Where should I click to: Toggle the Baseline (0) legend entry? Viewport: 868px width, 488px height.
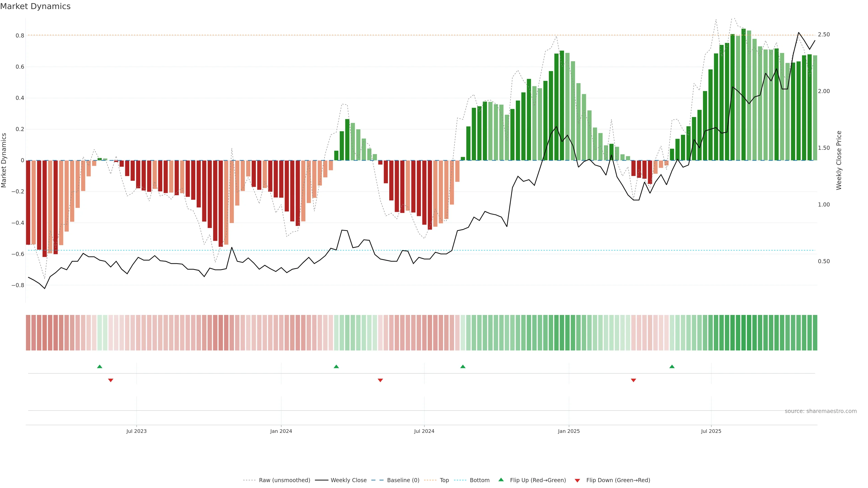pos(403,480)
